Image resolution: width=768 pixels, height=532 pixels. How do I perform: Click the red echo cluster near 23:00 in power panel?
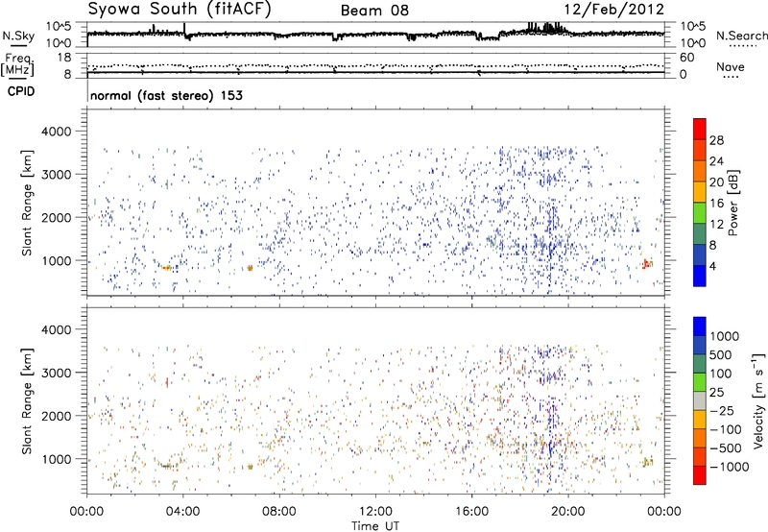[x=646, y=264]
